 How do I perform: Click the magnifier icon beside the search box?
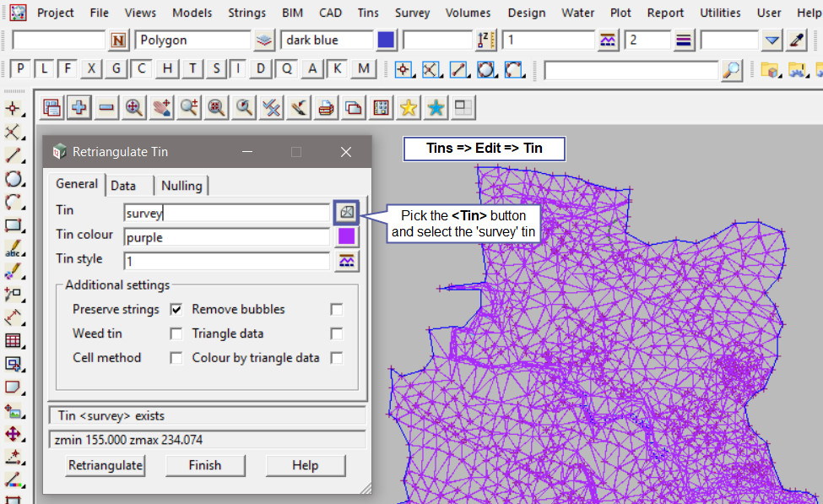[732, 69]
